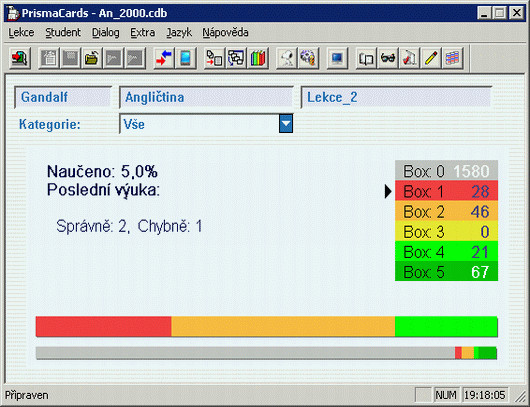This screenshot has width=530, height=407.
Task: Click the gray portion of lower progress bar
Action: coord(245,353)
